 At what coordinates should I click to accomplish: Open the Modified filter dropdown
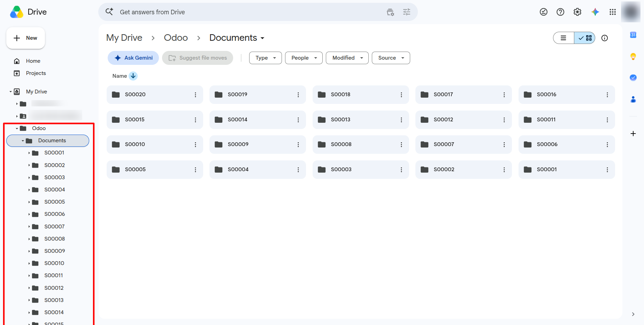pos(347,58)
